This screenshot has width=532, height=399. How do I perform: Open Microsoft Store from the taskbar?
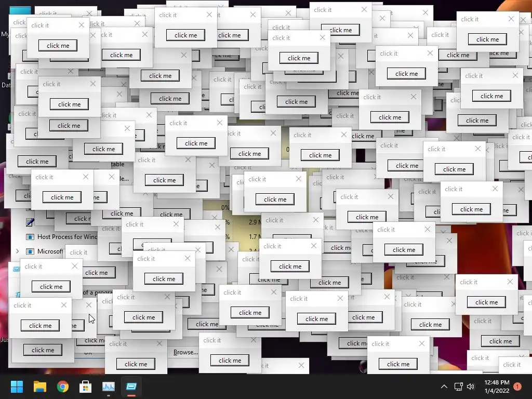pos(86,387)
